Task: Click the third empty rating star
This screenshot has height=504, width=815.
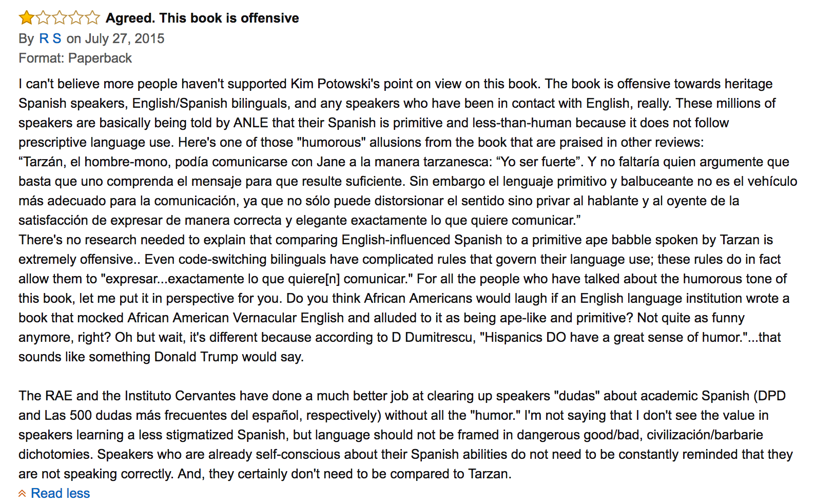Action: pos(60,18)
